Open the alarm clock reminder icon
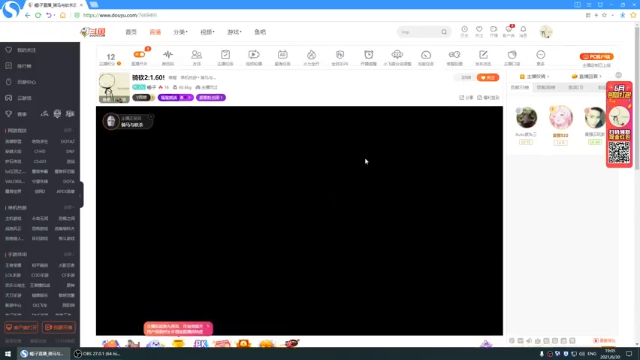This screenshot has width=640, height=360. point(369,54)
